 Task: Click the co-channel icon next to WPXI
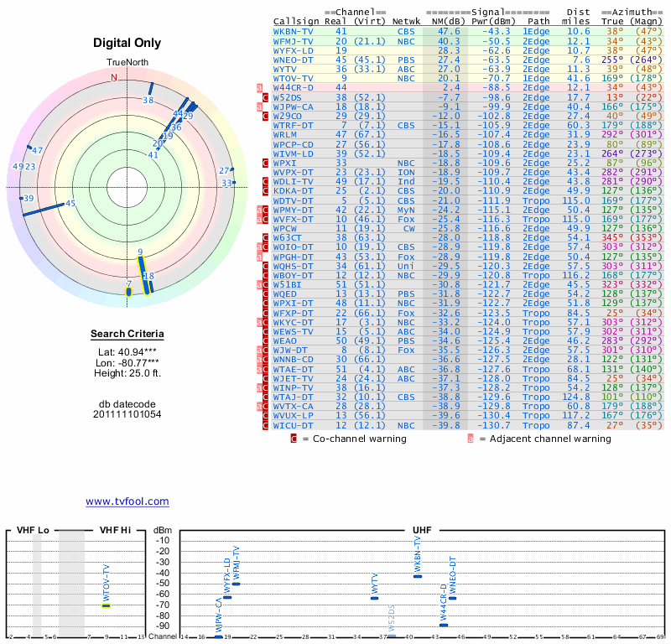266,163
